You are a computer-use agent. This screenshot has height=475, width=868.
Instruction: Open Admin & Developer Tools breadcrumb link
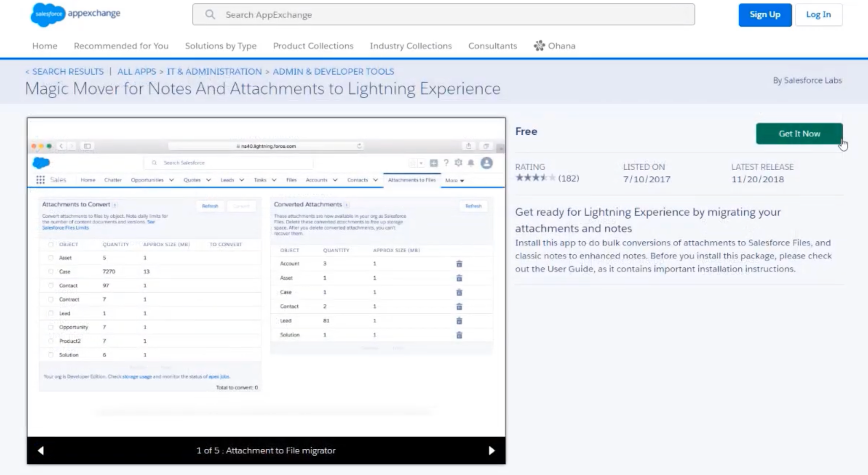click(333, 71)
